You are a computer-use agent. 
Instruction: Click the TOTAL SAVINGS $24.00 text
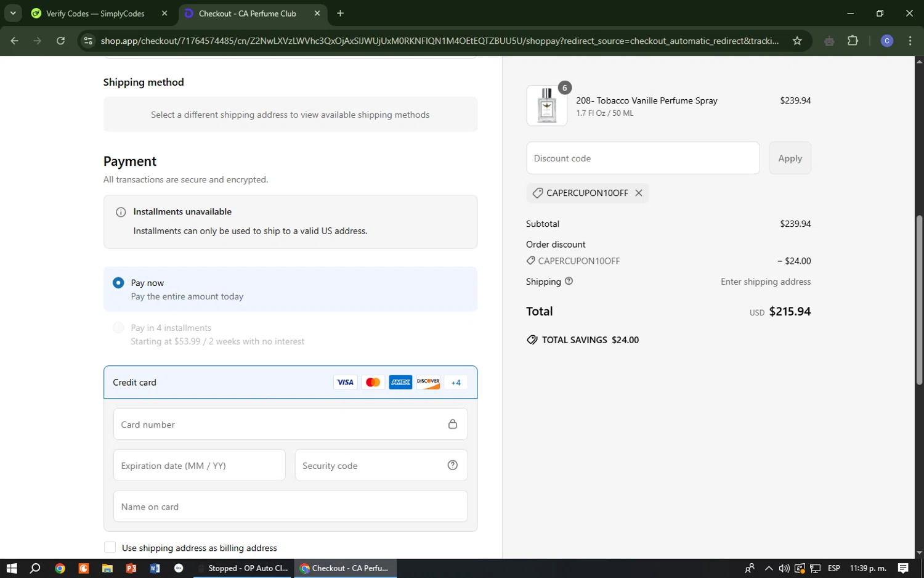coord(590,340)
